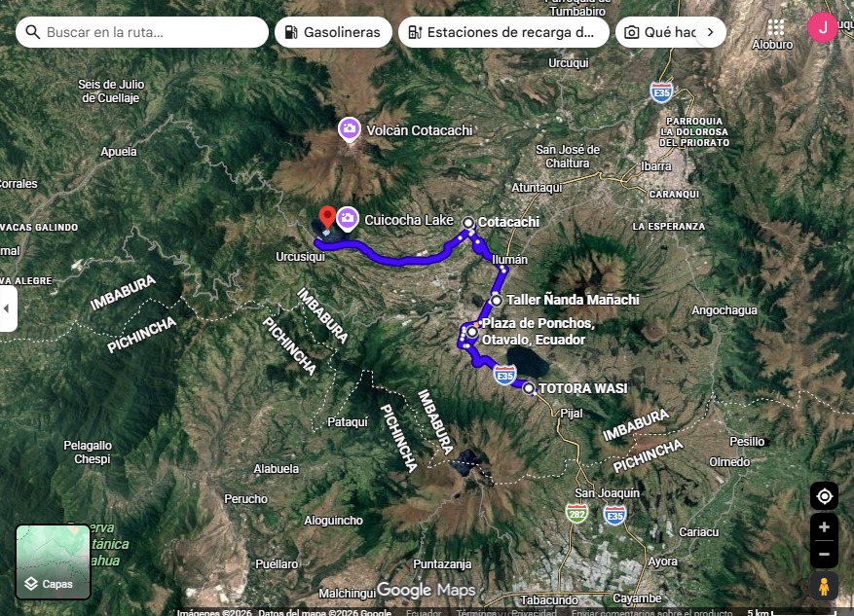This screenshot has height=616, width=854.
Task: Click the red destination pin marker
Action: [327, 216]
